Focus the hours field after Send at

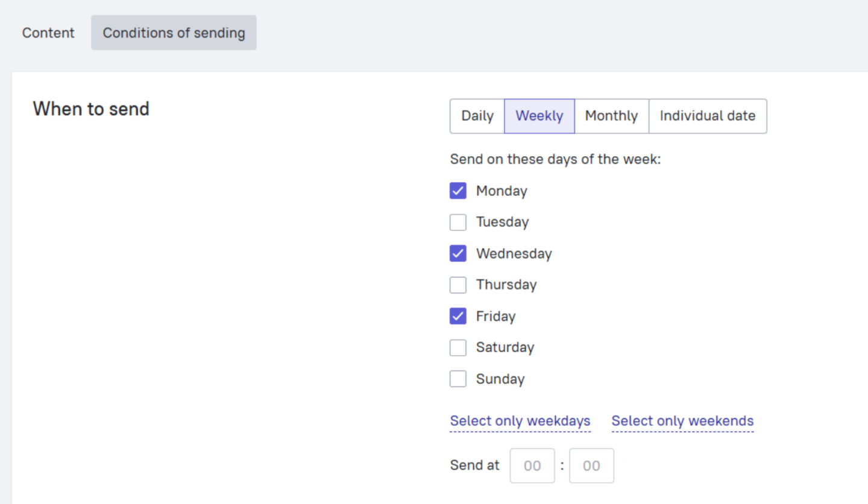click(532, 465)
